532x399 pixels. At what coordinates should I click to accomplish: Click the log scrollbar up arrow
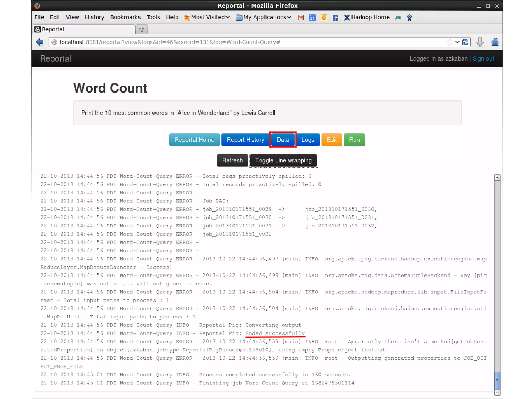tap(497, 178)
